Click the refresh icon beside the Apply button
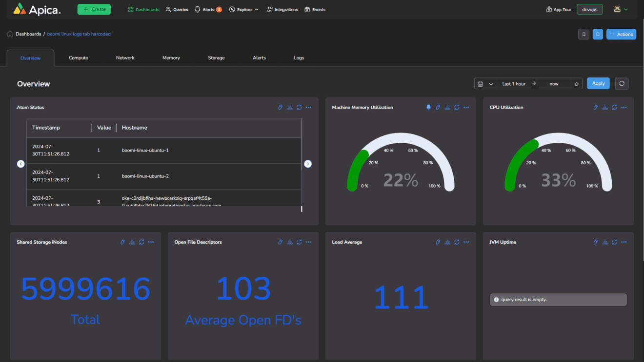Screen dimensions: 644x362 click(622, 83)
